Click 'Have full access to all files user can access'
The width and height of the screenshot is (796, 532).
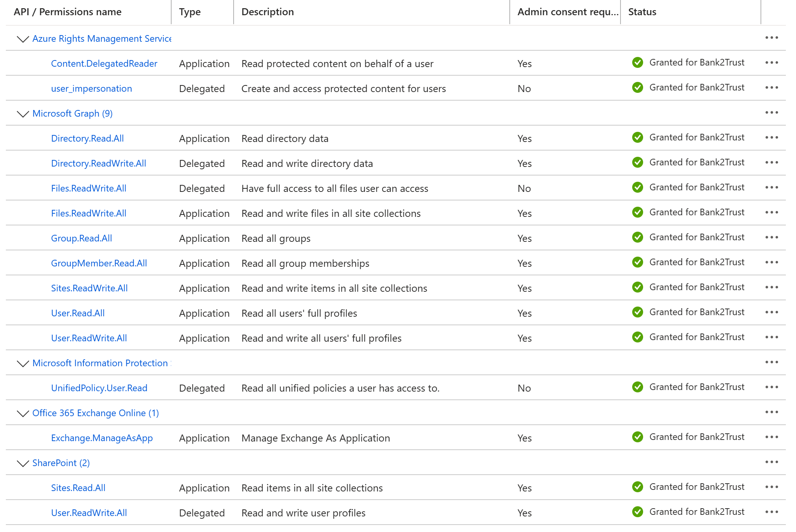pos(335,188)
